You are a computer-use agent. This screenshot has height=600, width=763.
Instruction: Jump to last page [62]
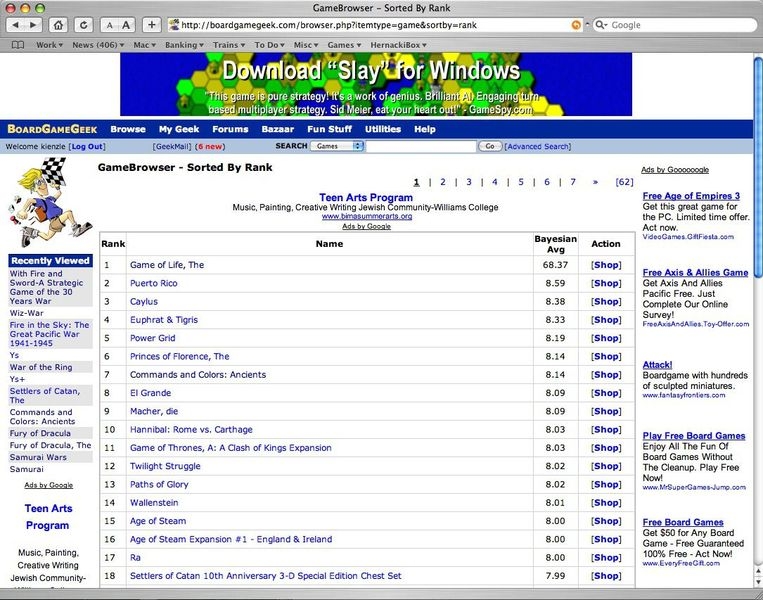624,182
